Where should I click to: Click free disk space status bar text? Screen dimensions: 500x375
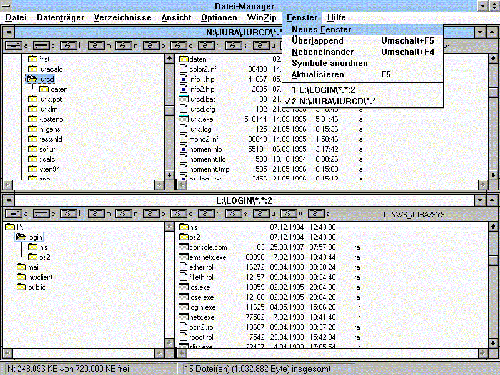tap(69, 369)
